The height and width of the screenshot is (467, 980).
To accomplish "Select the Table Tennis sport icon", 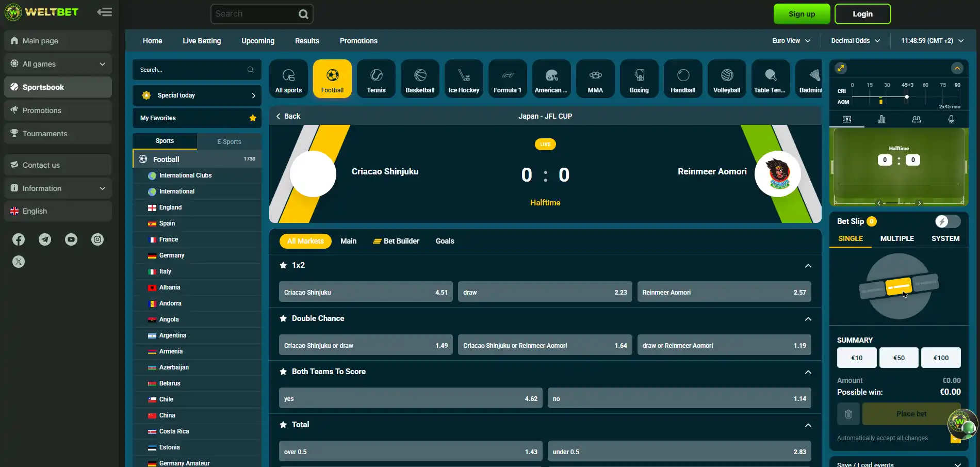I will pos(771,79).
